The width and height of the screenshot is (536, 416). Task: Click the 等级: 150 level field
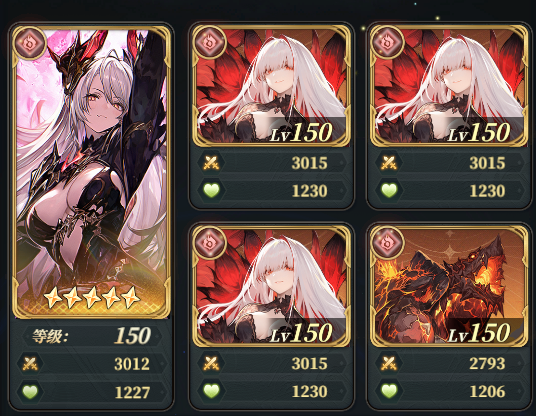tap(91, 336)
